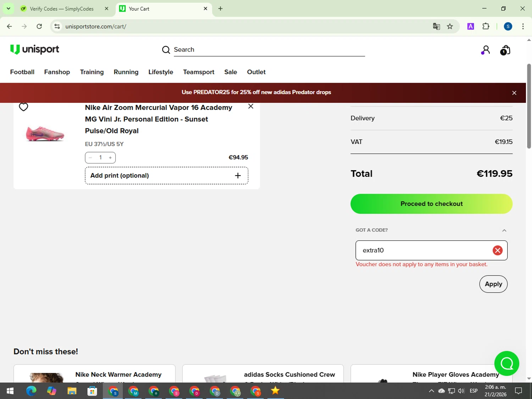The width and height of the screenshot is (532, 399).
Task: Click the browser address bar URL
Action: 96,26
